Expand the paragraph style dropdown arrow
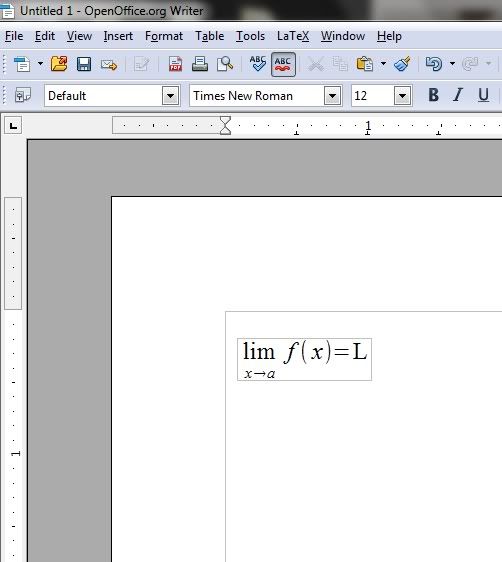The image size is (502, 562). point(171,96)
